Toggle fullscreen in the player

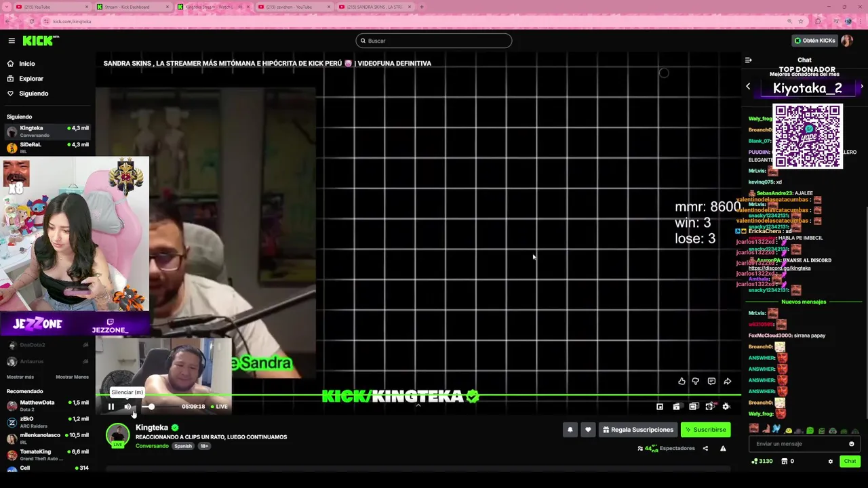pyautogui.click(x=709, y=407)
